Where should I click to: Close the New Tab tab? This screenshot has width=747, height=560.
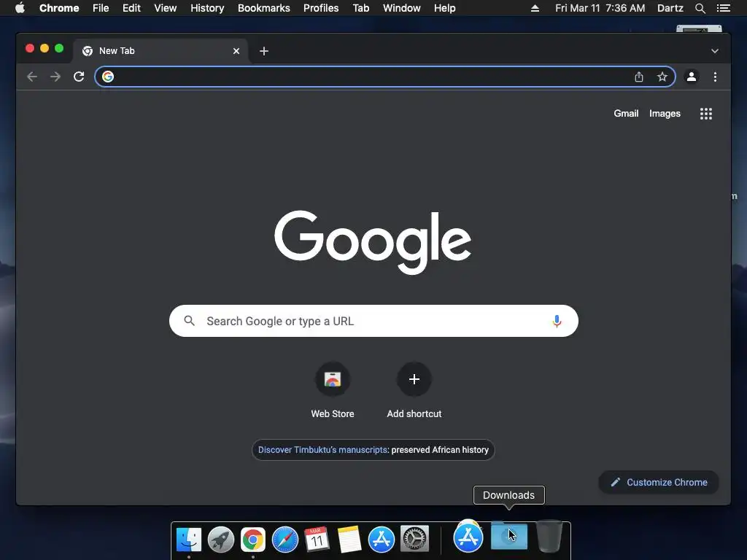[x=236, y=51]
